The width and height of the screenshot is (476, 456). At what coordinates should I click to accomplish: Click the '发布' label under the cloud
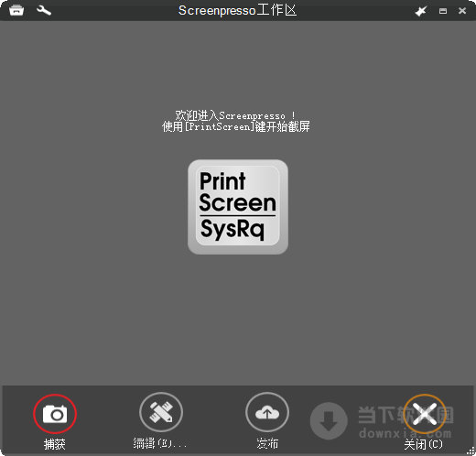point(267,443)
